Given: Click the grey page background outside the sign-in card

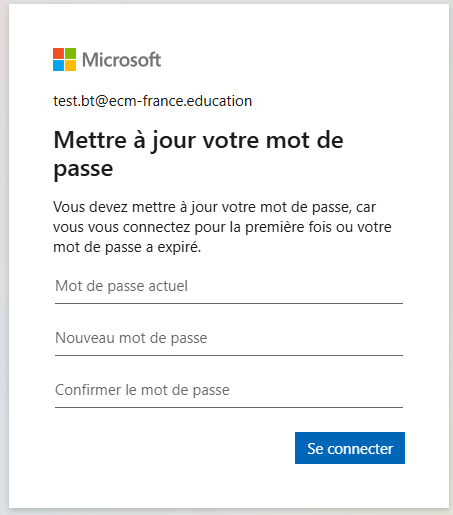Looking at the screenshot, I should click(4, 257).
